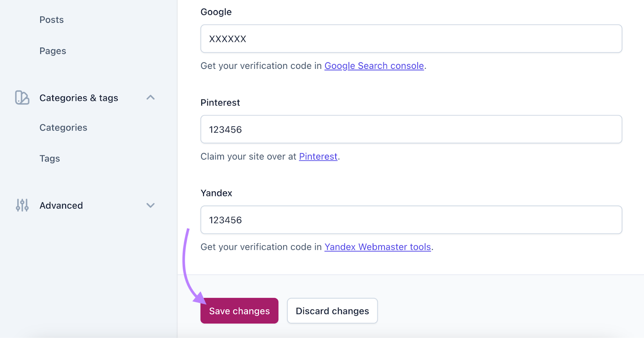Open Pages in the sidebar
The height and width of the screenshot is (338, 644).
click(x=52, y=51)
